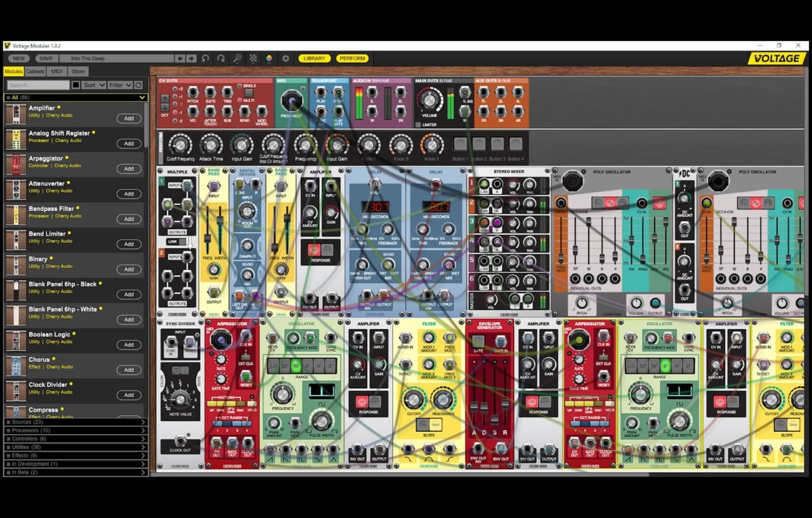Select the 16' range on first Oscillator
The width and height of the screenshot is (812, 518).
click(x=296, y=365)
